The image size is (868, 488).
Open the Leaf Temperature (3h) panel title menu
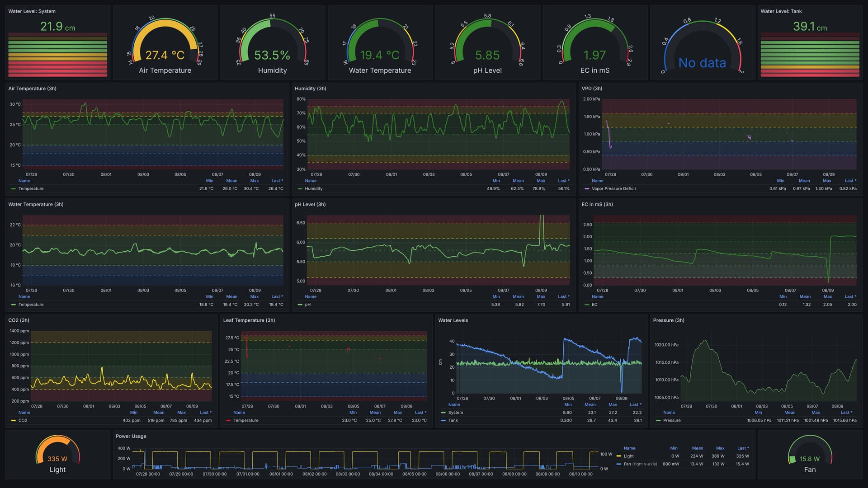click(x=249, y=320)
